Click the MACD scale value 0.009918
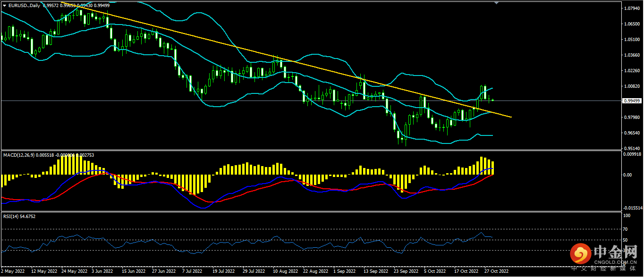 (632, 154)
